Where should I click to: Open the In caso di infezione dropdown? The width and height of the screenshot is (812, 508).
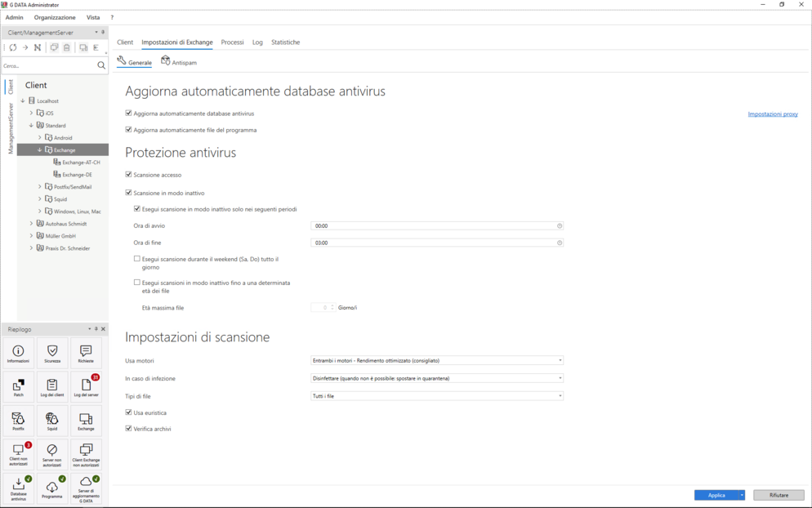(437, 378)
